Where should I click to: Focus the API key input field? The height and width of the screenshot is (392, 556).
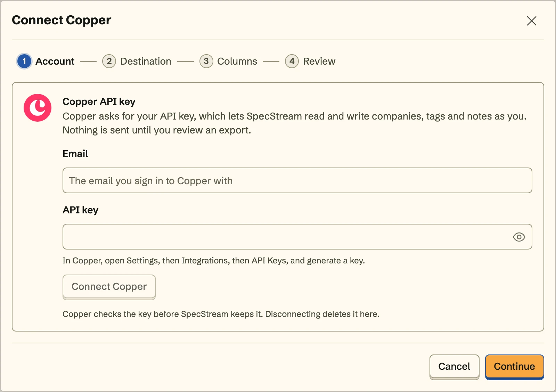(x=297, y=237)
